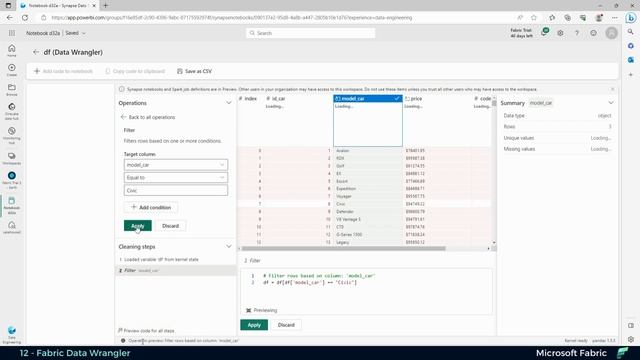Go to Home in left sidebar
The height and width of the screenshot is (360, 640).
point(12,51)
